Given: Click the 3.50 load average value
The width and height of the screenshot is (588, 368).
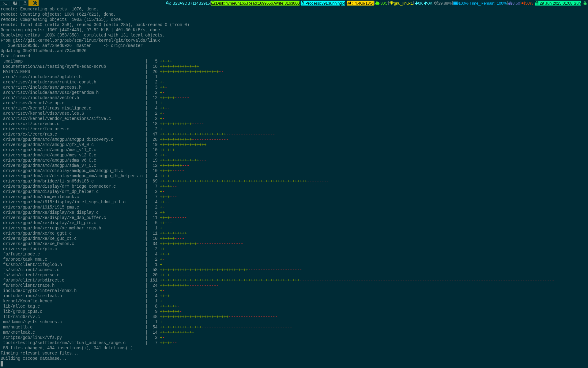Looking at the screenshot, I should click(516, 3).
